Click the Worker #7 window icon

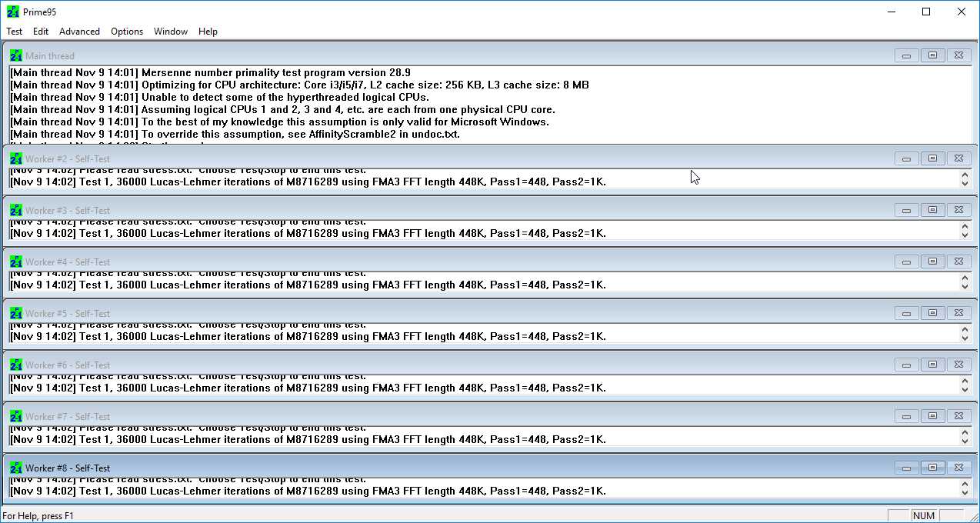pyautogui.click(x=16, y=416)
